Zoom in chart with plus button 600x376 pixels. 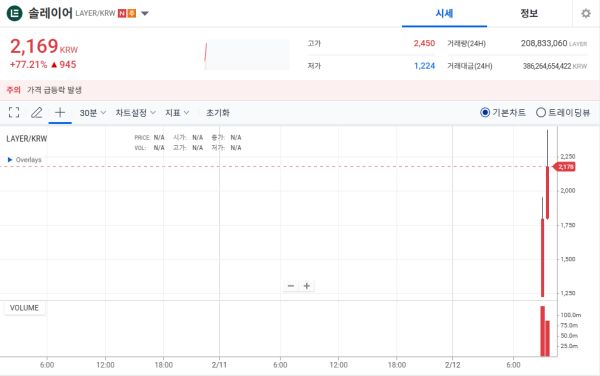(x=307, y=286)
